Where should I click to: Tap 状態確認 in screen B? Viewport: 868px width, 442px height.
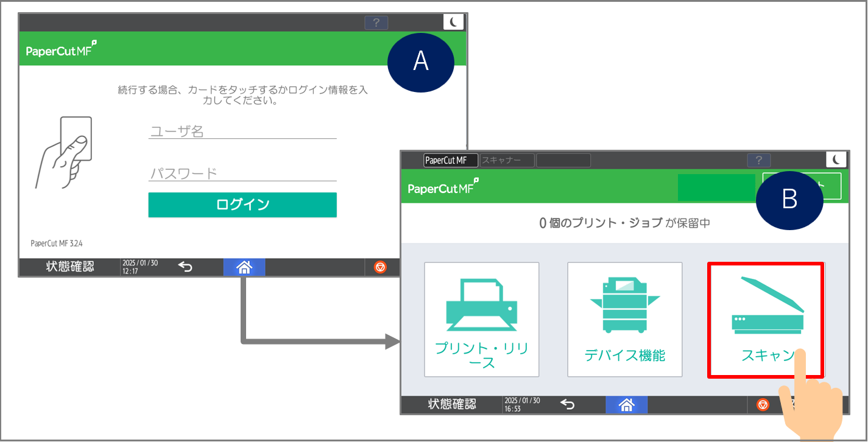(452, 404)
